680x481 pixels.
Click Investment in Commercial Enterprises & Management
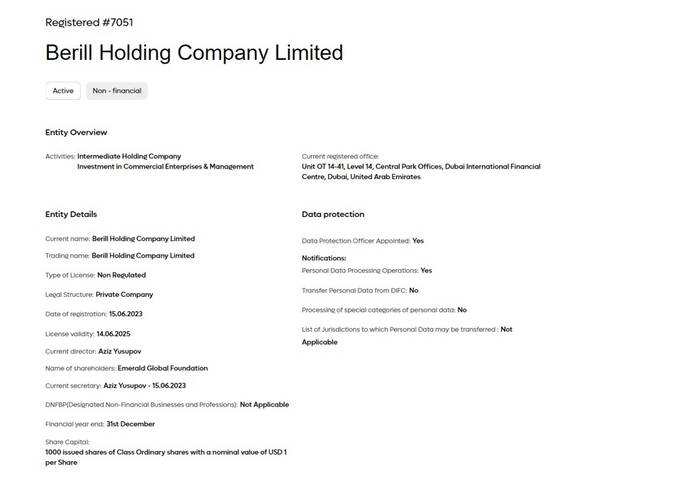tap(165, 166)
